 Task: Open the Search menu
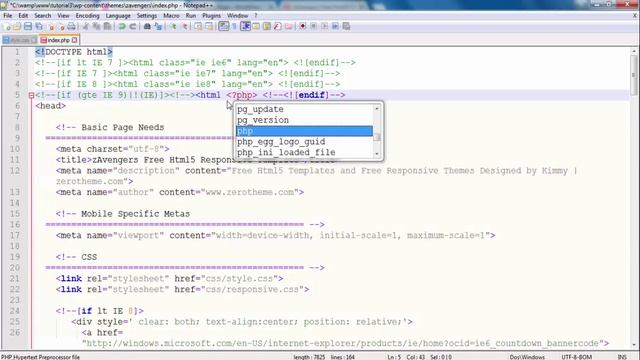tap(42, 16)
